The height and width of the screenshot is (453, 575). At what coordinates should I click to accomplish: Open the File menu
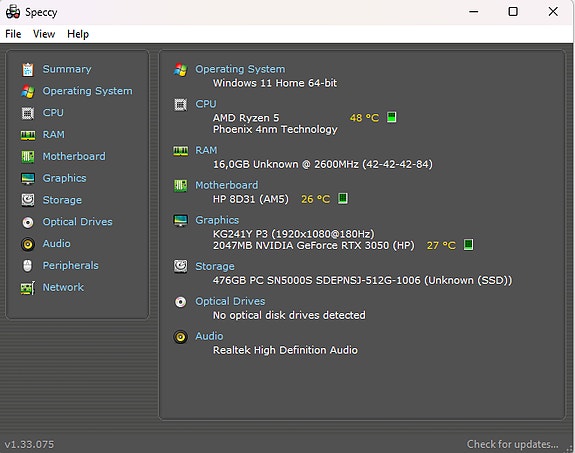coord(13,34)
